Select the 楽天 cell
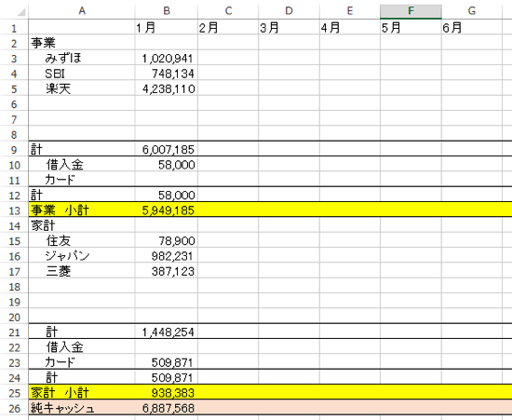This screenshot has height=420, width=512. pyautogui.click(x=82, y=88)
